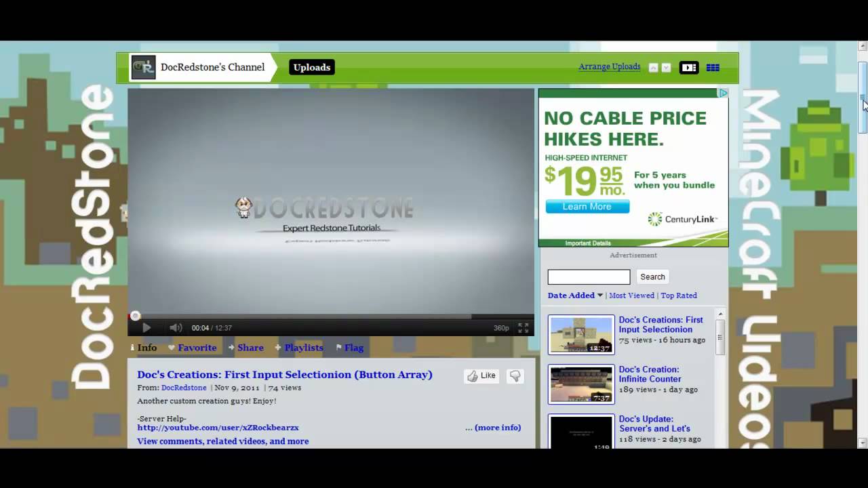Screen dimensions: 868x488
Task: Click Doc's Update: Server's and Let's title
Action: pyautogui.click(x=654, y=424)
